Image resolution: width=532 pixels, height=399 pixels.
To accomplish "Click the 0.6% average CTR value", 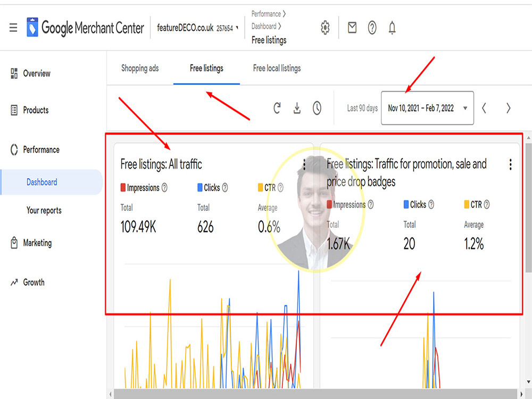I will 269,227.
